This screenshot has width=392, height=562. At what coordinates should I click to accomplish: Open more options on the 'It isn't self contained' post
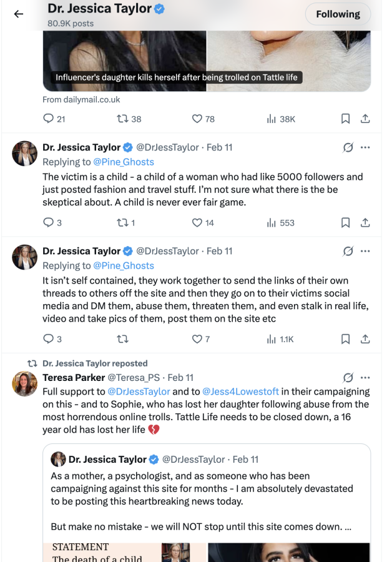365,251
